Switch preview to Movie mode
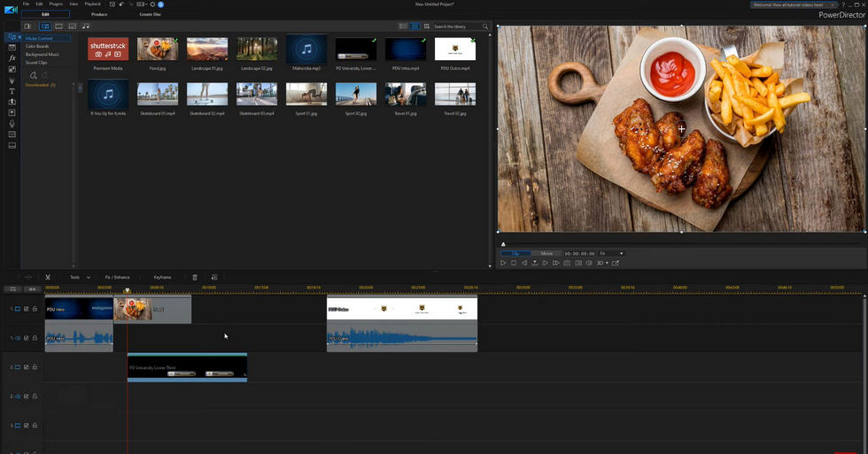This screenshot has width=868, height=454. tap(546, 254)
